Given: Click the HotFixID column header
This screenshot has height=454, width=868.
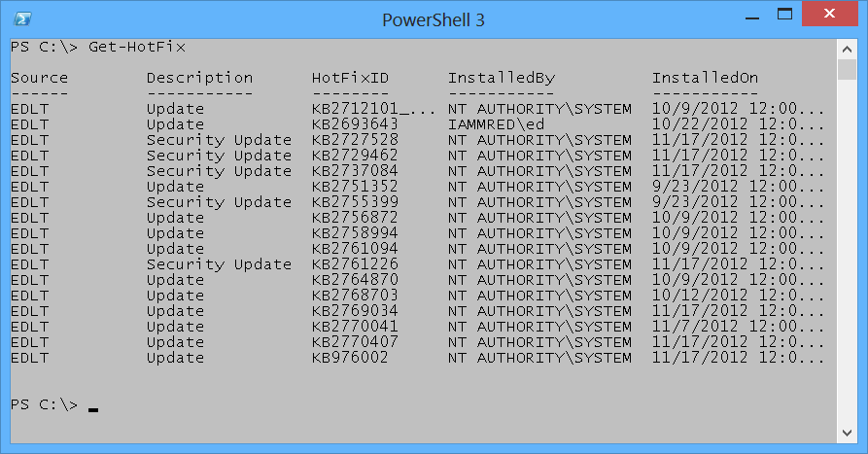Looking at the screenshot, I should [350, 78].
